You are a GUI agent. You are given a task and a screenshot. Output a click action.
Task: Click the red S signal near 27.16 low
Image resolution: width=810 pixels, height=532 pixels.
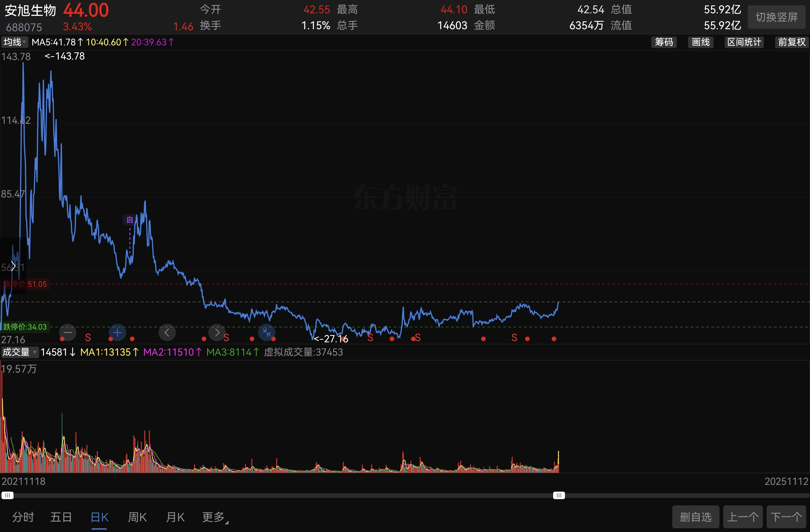click(x=370, y=338)
